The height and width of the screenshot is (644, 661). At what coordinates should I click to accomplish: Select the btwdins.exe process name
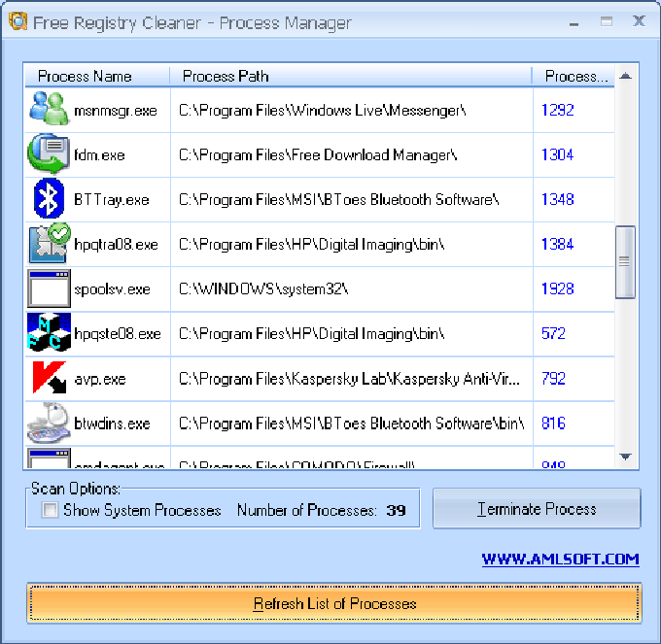click(112, 424)
